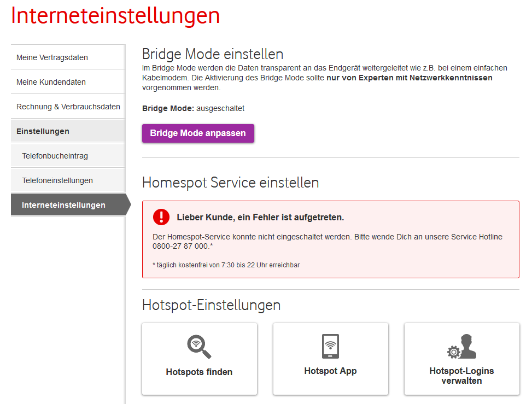Image resolution: width=532 pixels, height=404 pixels.
Task: Click the Hotspot-Logins verwalten label text
Action: pos(461,376)
